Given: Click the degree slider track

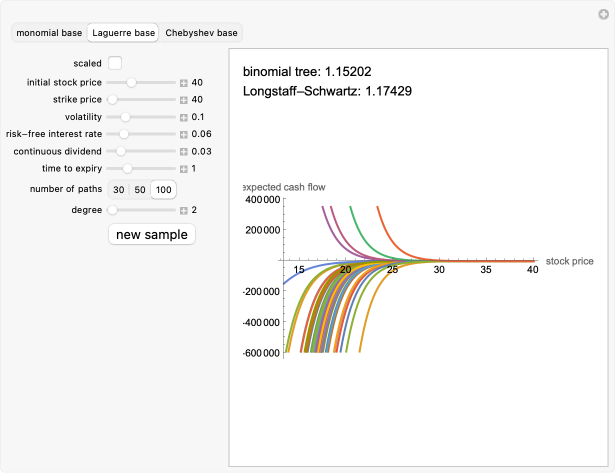Looking at the screenshot, I should 141,210.
